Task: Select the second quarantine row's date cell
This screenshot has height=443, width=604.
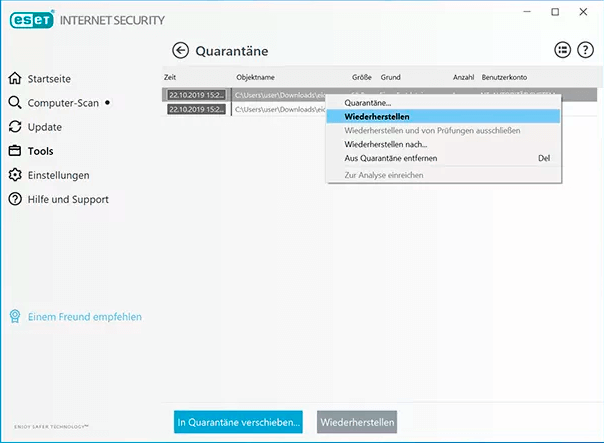Action: (196, 109)
